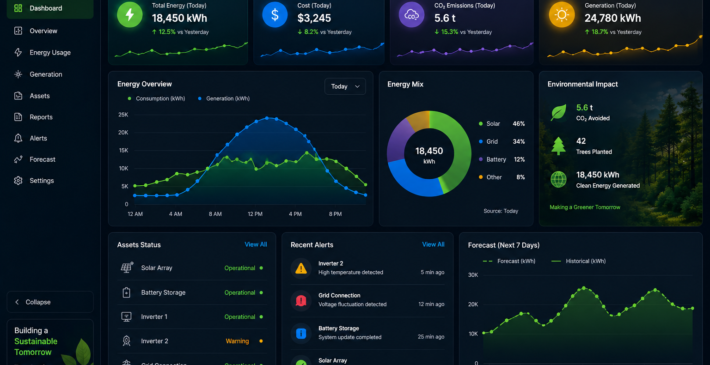The image size is (710, 365).
Task: Open the Today dropdown in Energy Overview
Action: point(345,86)
